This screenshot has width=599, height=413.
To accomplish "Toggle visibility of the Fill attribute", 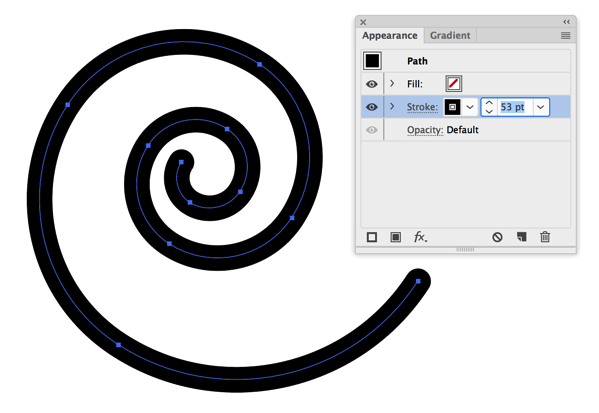I will pos(372,84).
